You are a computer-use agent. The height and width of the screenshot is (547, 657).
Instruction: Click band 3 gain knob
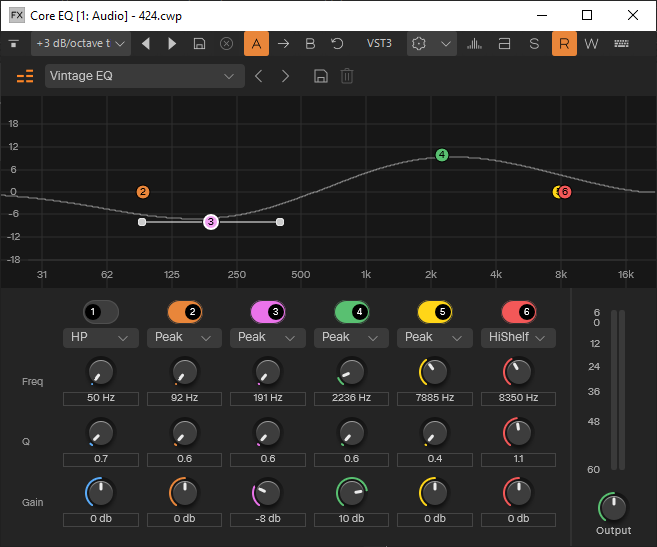(x=268, y=493)
